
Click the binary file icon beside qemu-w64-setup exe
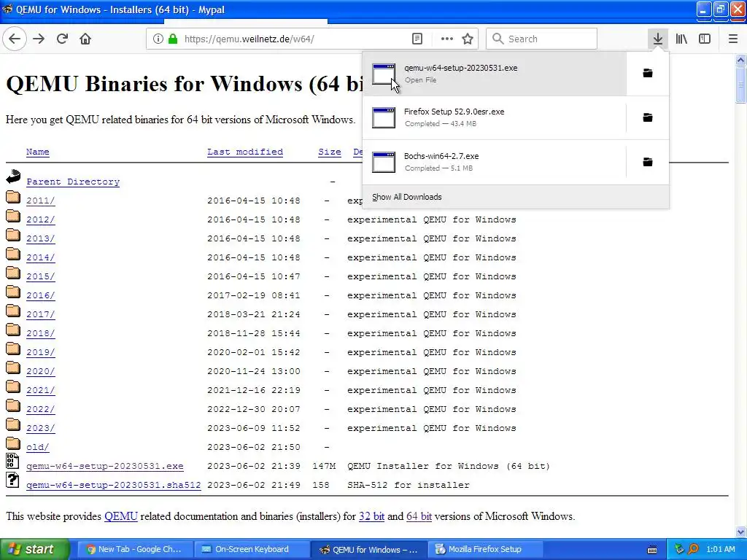point(12,462)
